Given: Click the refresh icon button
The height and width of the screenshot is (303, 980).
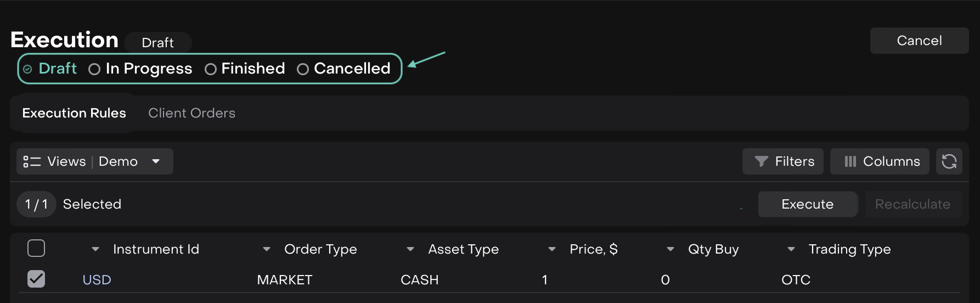Looking at the screenshot, I should click(x=949, y=161).
